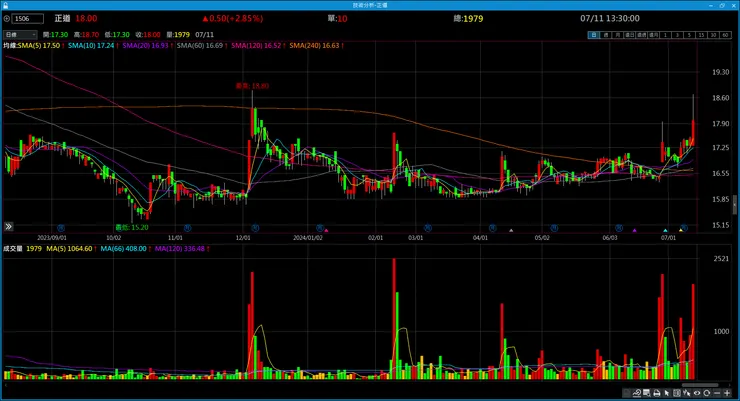740x401 pixels.
Task: Click the volume MA(120) 336.48 label
Action: pyautogui.click(x=180, y=249)
